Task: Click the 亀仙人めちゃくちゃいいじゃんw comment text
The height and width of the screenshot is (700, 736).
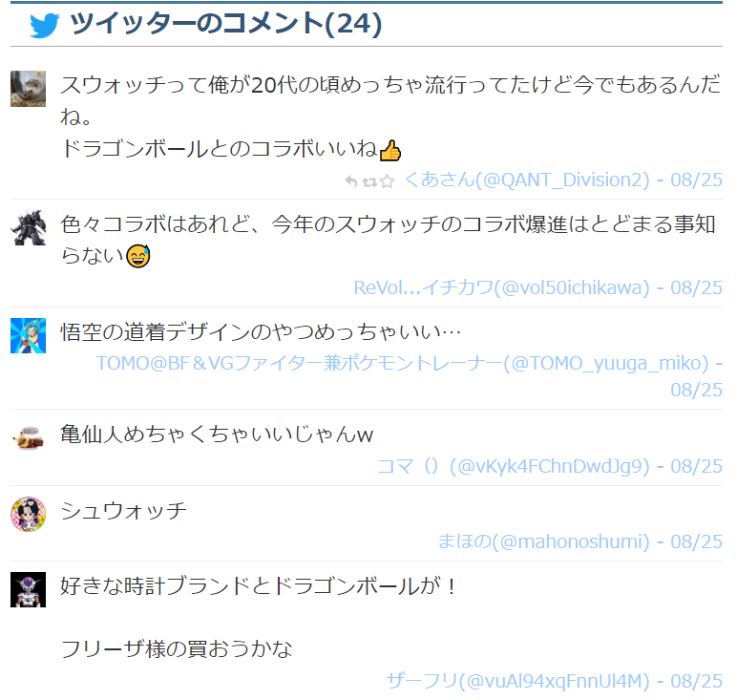Action: coord(217,435)
